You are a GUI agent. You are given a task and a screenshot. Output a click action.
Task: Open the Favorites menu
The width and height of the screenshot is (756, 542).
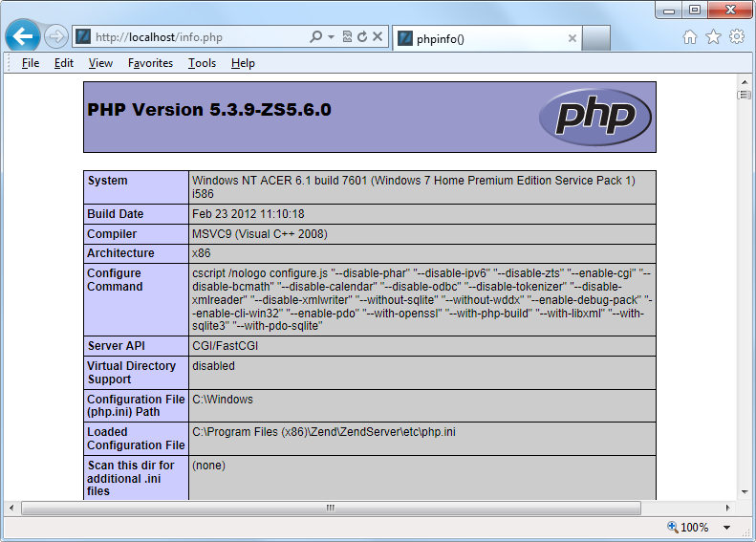click(x=150, y=63)
